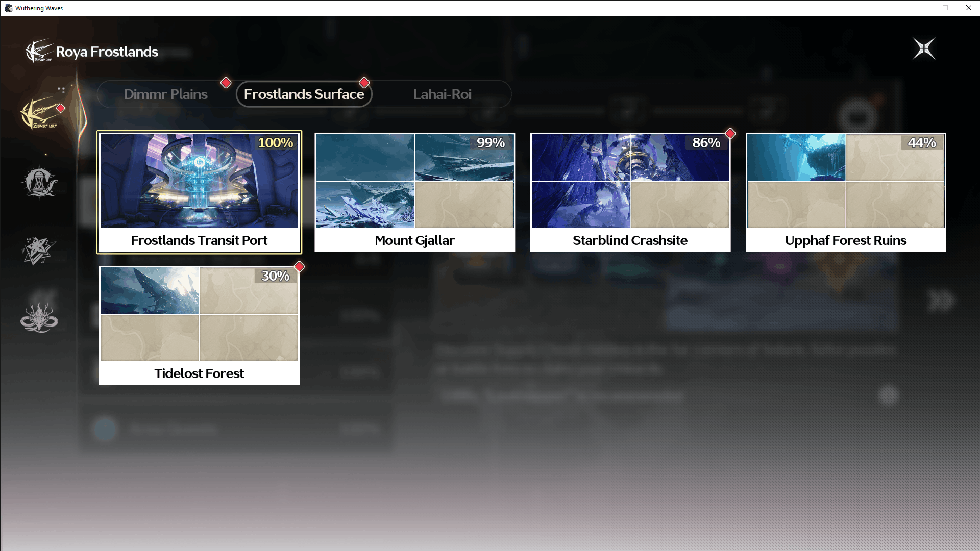Image resolution: width=980 pixels, height=551 pixels.
Task: Switch to the Dimmr Plains tab
Action: coord(165,94)
